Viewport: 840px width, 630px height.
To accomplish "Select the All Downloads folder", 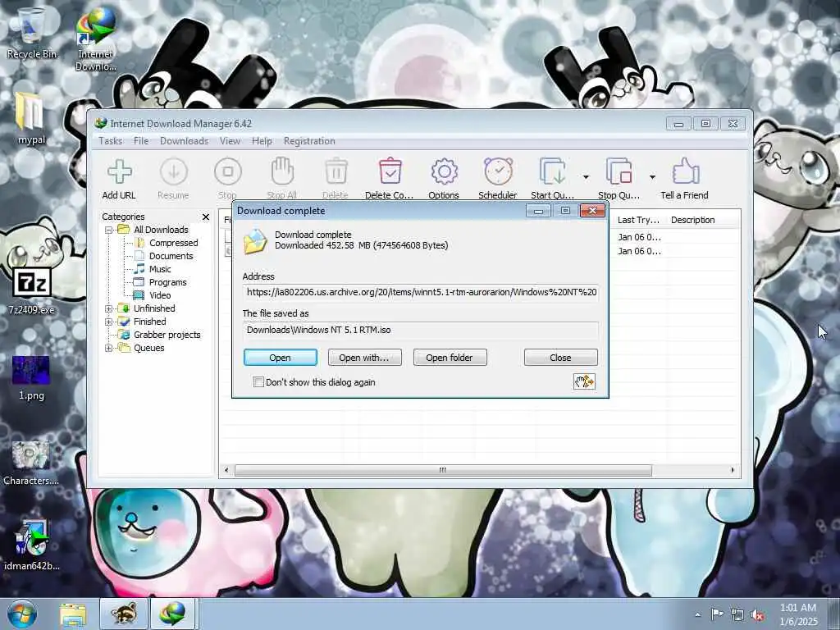I will click(161, 230).
